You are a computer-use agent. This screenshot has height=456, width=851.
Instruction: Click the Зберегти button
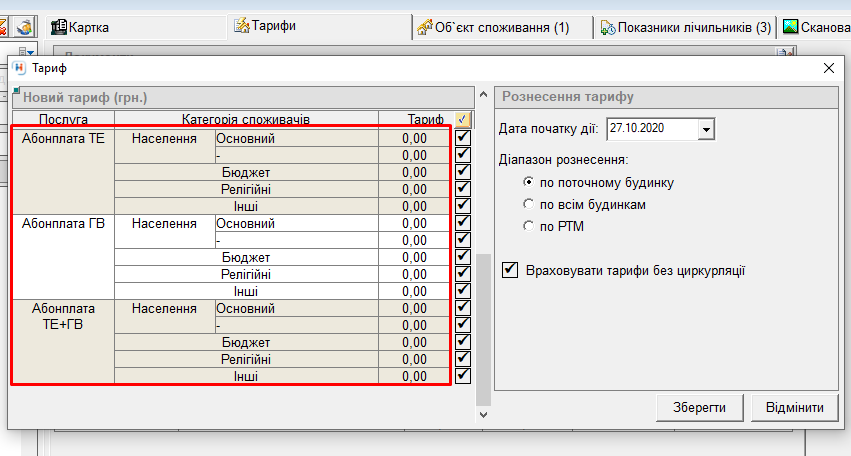click(699, 407)
